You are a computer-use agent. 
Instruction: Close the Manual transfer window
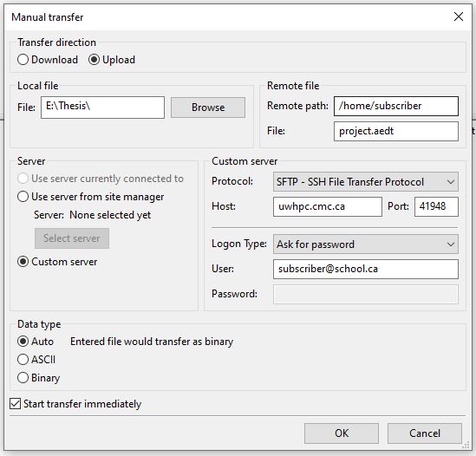(459, 16)
